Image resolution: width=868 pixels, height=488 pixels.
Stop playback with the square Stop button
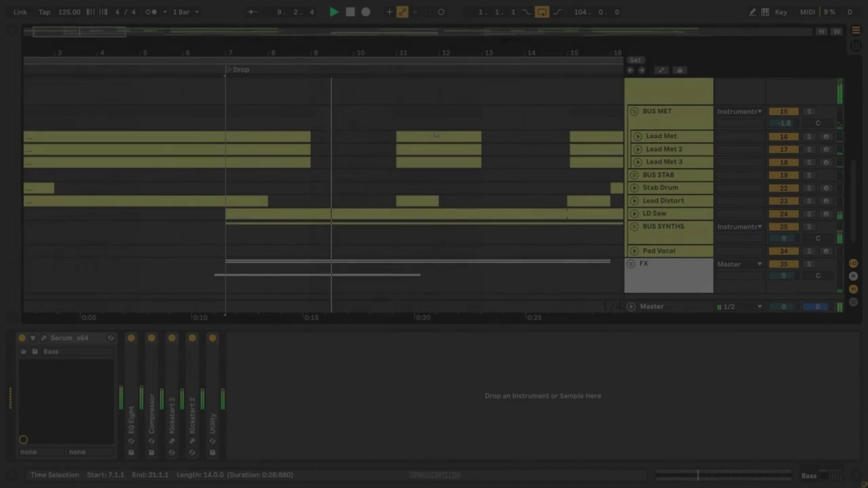[350, 12]
